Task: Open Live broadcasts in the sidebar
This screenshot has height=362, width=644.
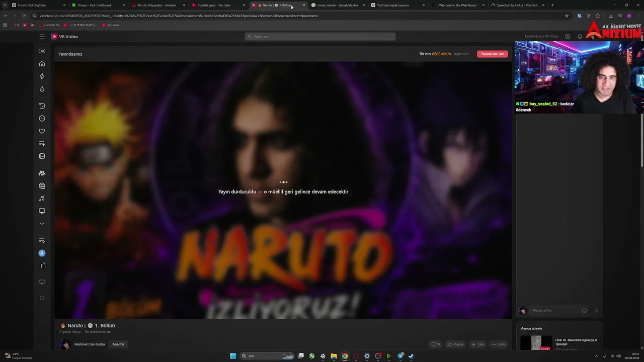Action: [x=42, y=51]
